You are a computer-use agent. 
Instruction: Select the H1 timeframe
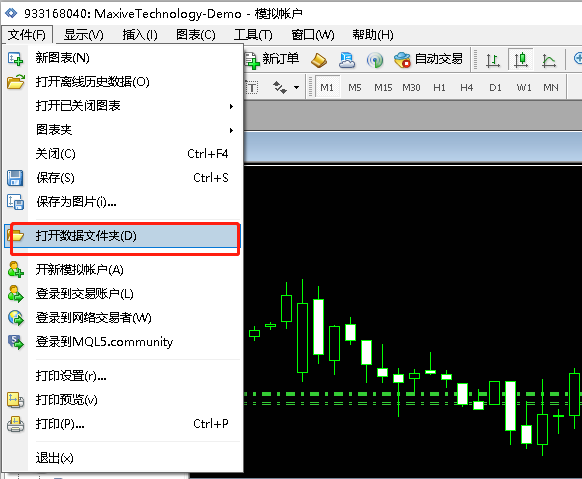[x=439, y=88]
